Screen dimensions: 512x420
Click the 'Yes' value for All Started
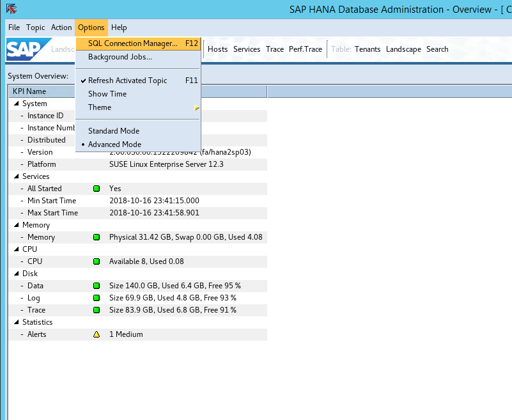[x=115, y=189]
